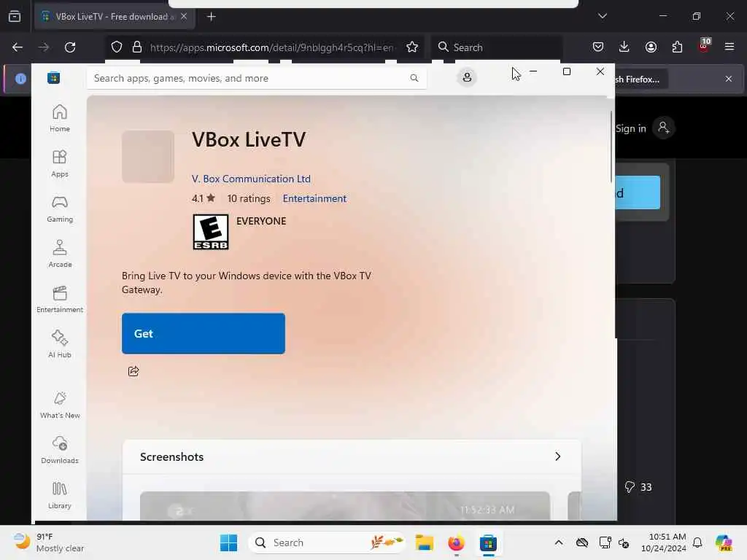747x560 pixels.
Task: Open Firefox extensions puzzle icon
Action: pyautogui.click(x=677, y=47)
